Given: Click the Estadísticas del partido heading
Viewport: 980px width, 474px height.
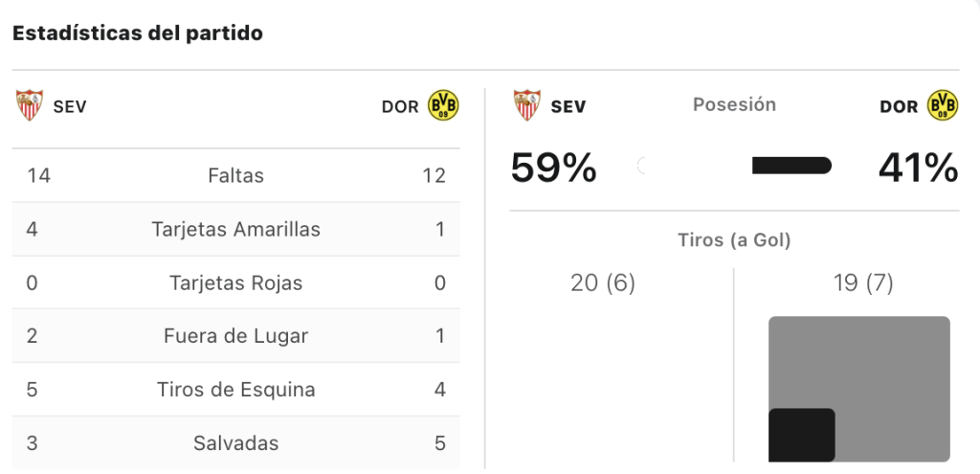Looking at the screenshot, I should pyautogui.click(x=138, y=34).
